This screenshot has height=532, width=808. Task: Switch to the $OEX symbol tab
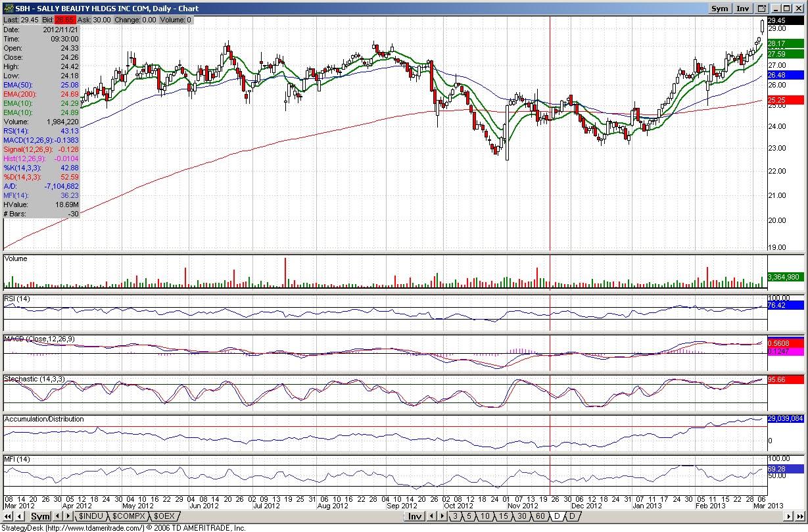point(164,516)
